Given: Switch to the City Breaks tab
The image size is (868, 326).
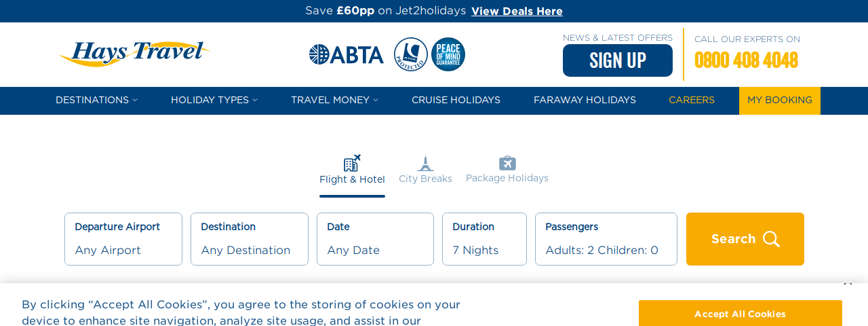Looking at the screenshot, I should [425, 170].
